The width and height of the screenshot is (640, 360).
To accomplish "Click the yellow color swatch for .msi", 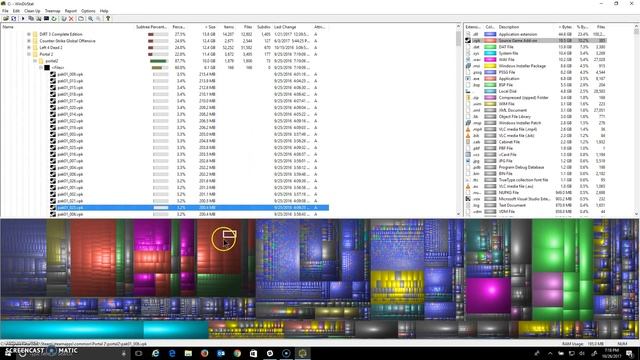I will [x=490, y=66].
